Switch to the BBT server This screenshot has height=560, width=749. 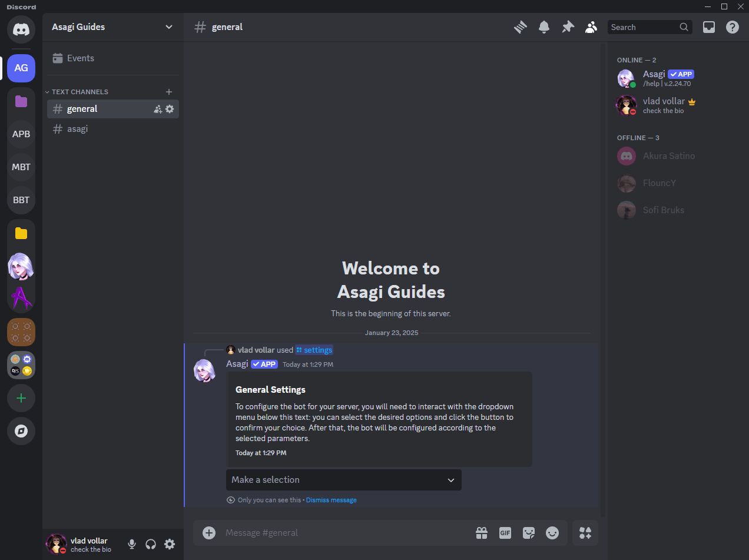click(x=21, y=200)
